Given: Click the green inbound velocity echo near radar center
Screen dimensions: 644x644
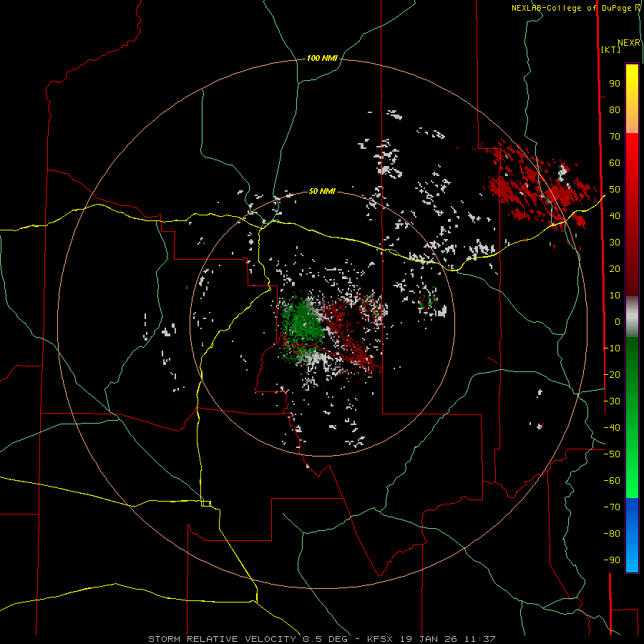Looking at the screenshot, I should 302,323.
